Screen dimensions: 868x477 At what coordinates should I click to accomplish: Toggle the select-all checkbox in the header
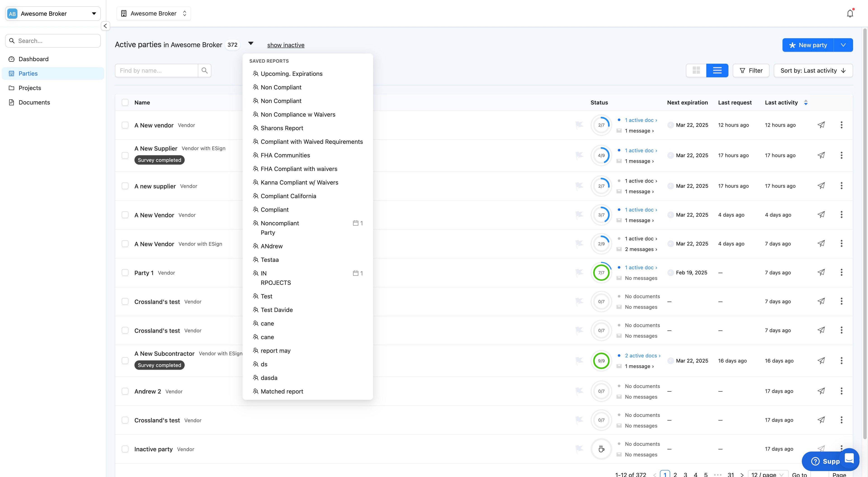point(125,102)
